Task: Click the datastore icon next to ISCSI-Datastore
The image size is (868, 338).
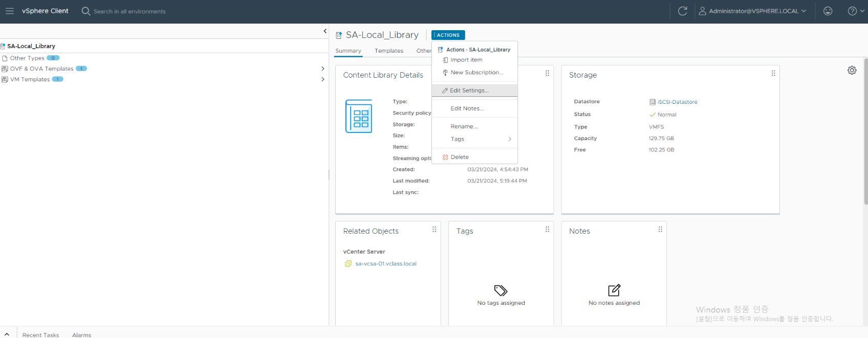Action: (x=653, y=102)
